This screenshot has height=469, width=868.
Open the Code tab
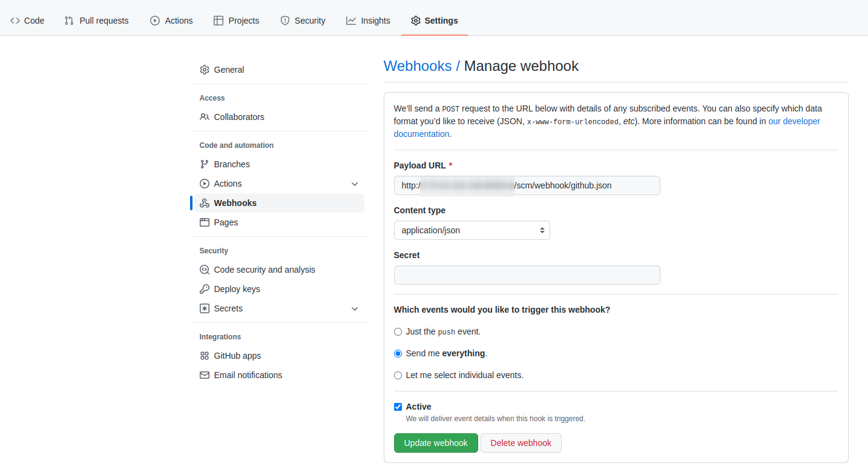pos(27,21)
